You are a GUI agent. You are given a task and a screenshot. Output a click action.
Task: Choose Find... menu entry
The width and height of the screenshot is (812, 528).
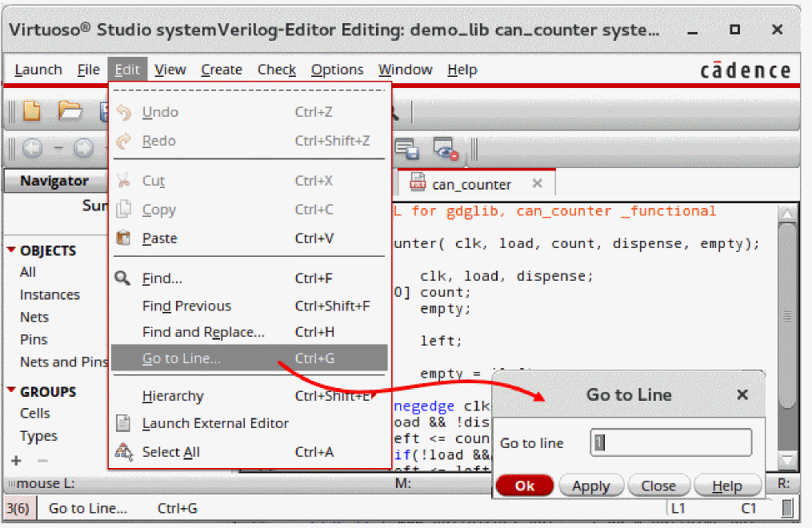(x=250, y=278)
